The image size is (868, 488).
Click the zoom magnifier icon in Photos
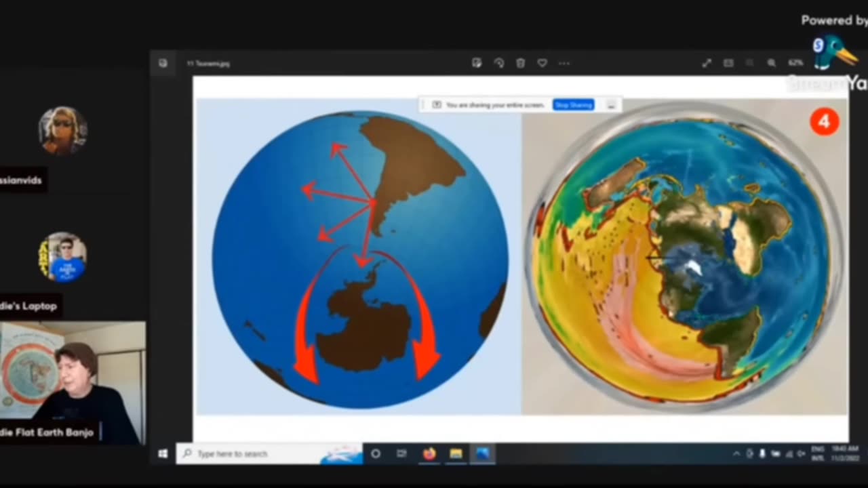pos(772,63)
